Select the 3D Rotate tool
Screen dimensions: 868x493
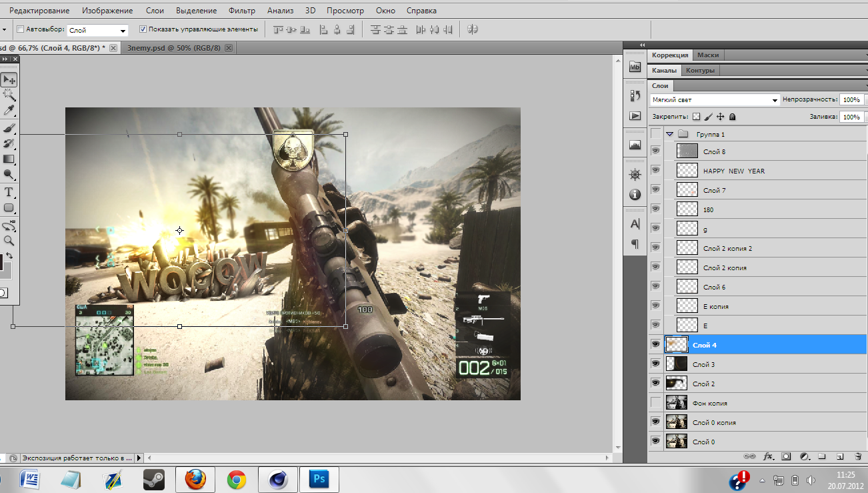click(9, 225)
